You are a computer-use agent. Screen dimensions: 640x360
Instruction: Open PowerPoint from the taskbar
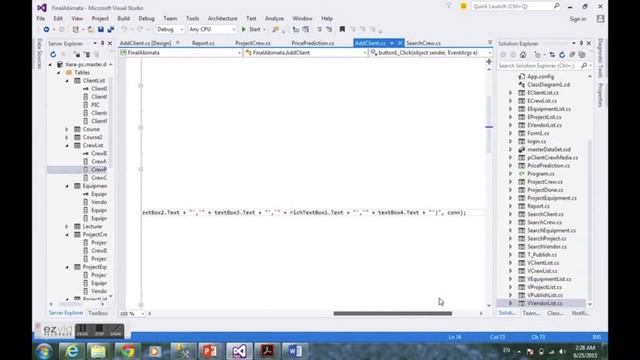point(211,351)
